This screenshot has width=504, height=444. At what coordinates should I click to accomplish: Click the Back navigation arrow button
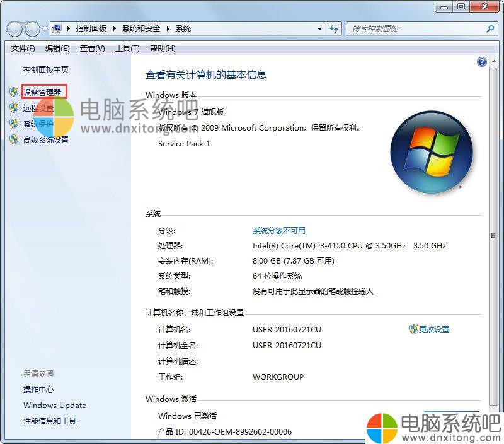(14, 29)
